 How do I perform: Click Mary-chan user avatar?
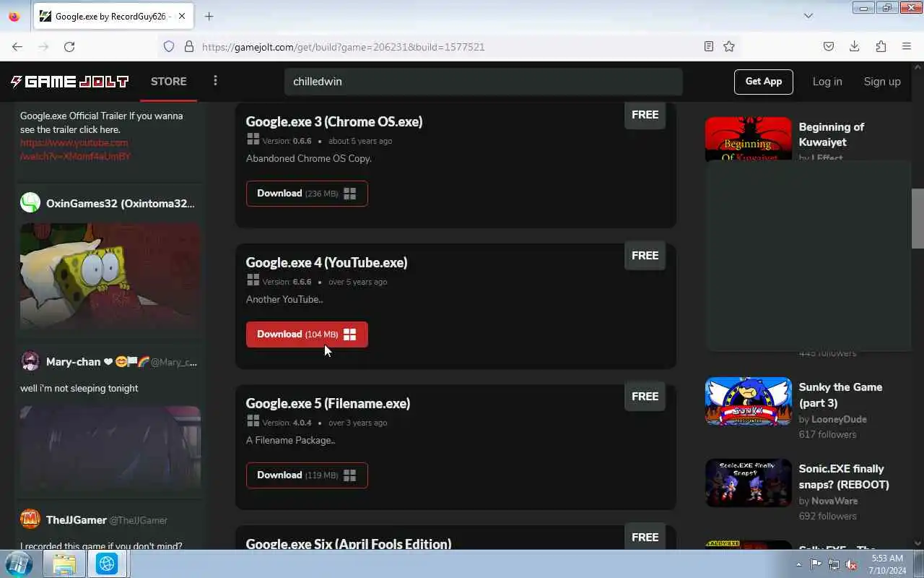pos(30,361)
